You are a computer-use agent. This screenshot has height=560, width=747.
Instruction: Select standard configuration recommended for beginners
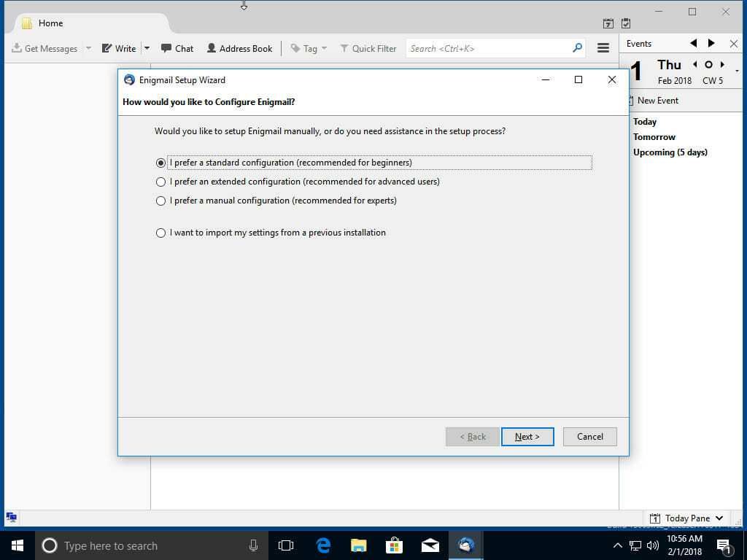point(160,163)
